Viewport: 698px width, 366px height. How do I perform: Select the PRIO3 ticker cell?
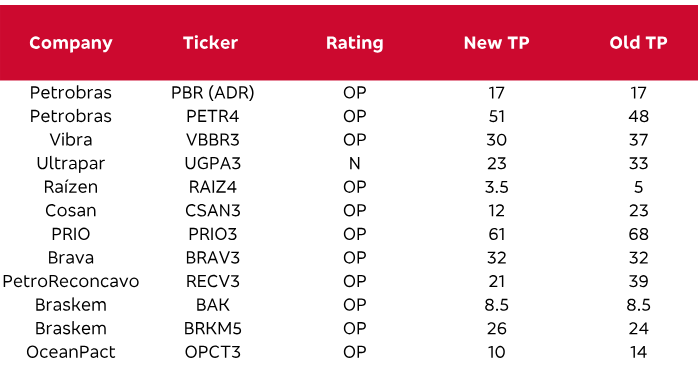(213, 234)
